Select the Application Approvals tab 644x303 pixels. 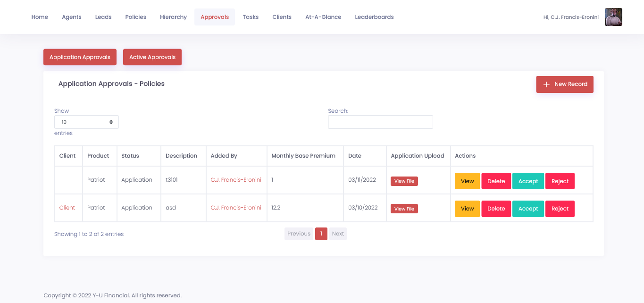pyautogui.click(x=80, y=57)
